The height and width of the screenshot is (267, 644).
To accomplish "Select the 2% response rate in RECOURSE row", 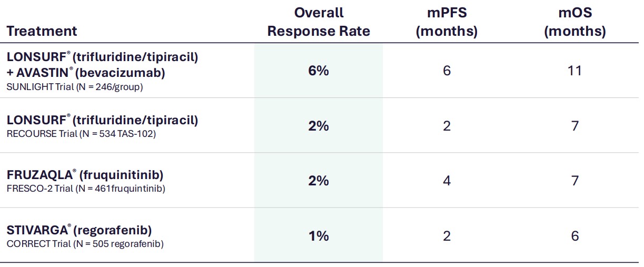I will pos(319,126).
